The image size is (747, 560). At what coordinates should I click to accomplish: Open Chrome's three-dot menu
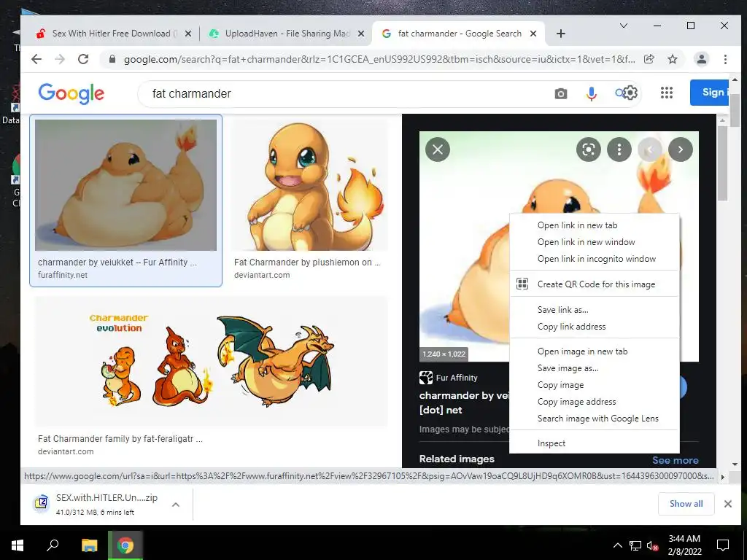(725, 59)
